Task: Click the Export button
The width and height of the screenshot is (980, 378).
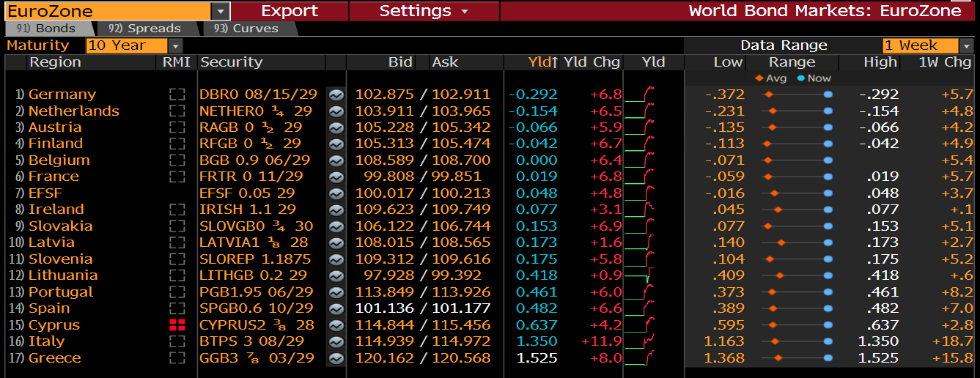Action: [x=290, y=11]
